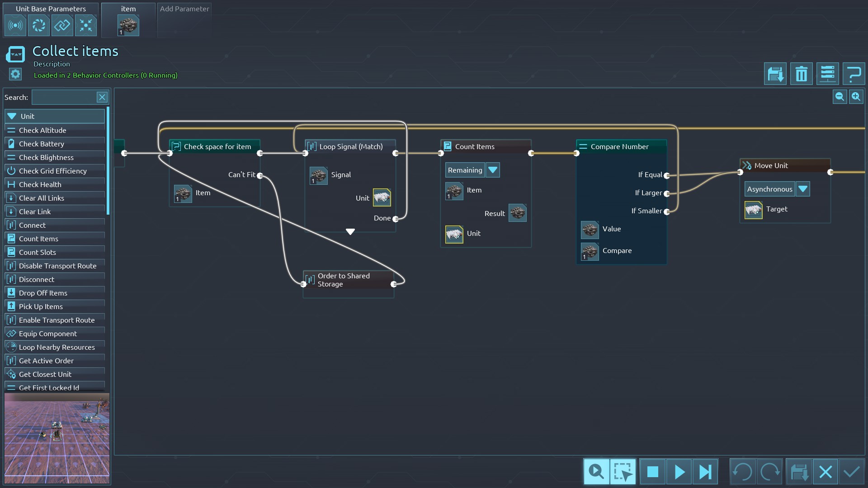Open the Remaining dropdown in Count Items
This screenshot has width=868, height=488.
tap(493, 170)
